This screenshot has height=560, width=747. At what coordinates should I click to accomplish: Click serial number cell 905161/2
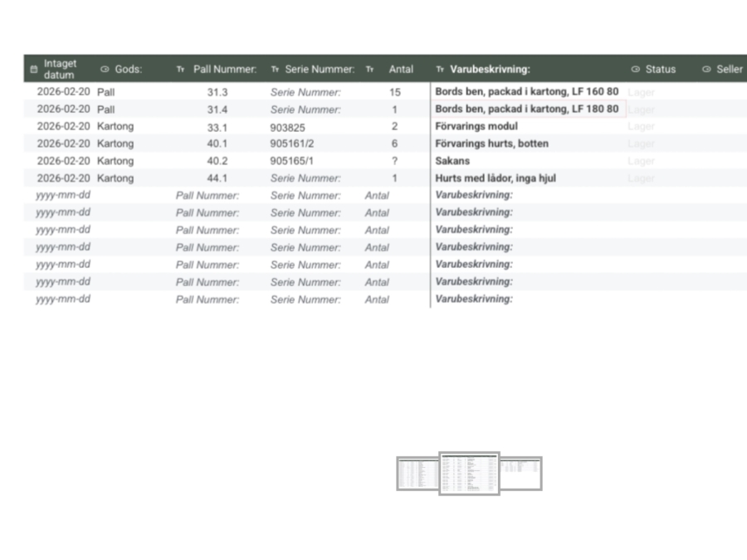point(292,144)
